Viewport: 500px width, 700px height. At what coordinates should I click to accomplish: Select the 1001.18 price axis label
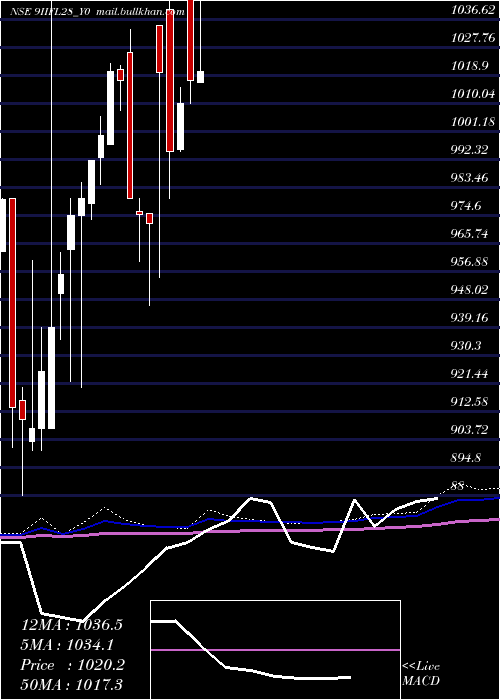[x=472, y=121]
